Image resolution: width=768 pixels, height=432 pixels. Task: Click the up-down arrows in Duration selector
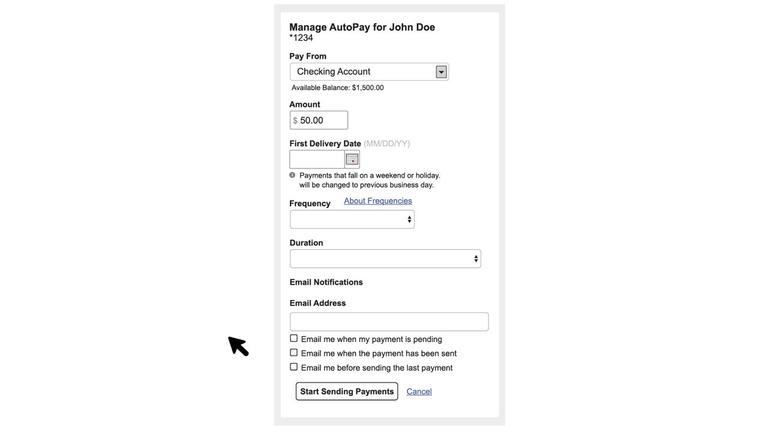tap(476, 259)
